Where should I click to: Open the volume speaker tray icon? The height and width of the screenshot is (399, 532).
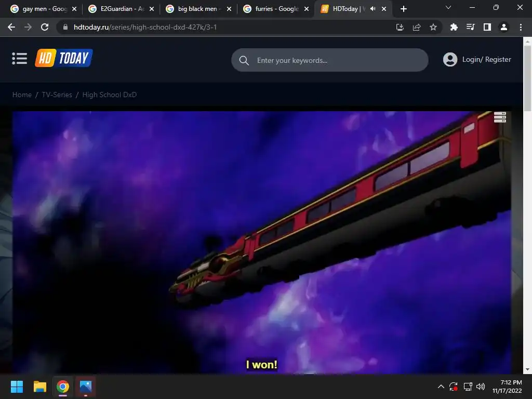click(x=481, y=387)
